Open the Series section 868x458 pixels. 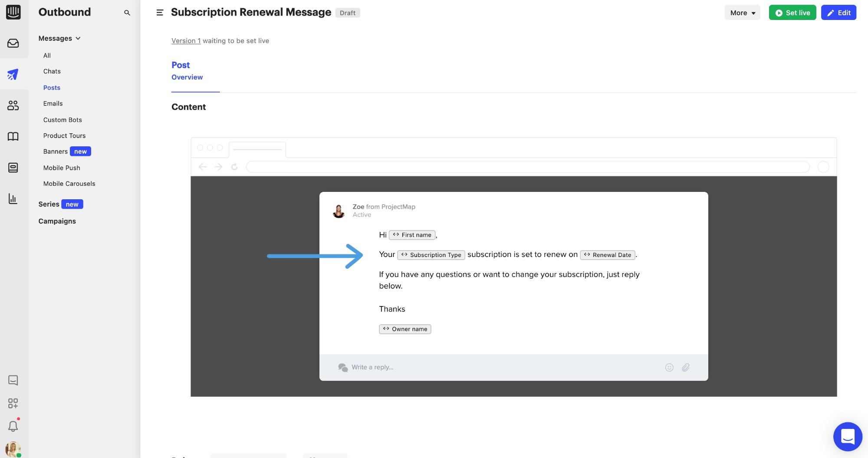click(49, 204)
